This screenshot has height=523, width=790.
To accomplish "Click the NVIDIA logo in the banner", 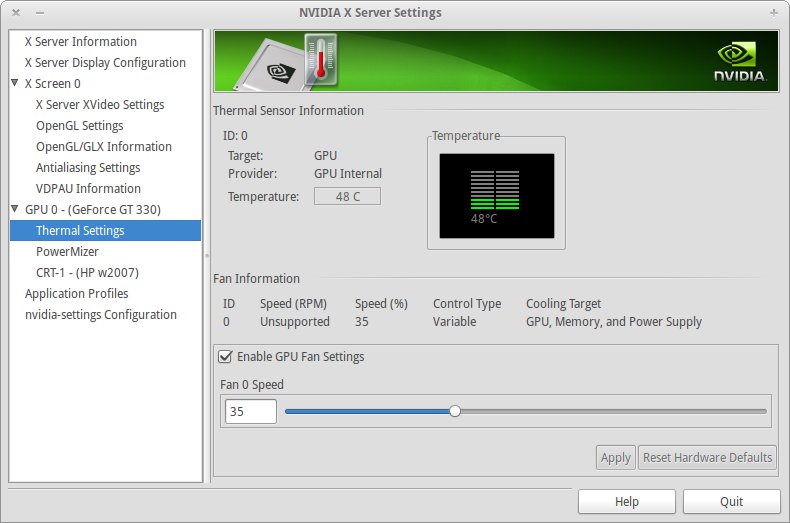I will (x=740, y=62).
